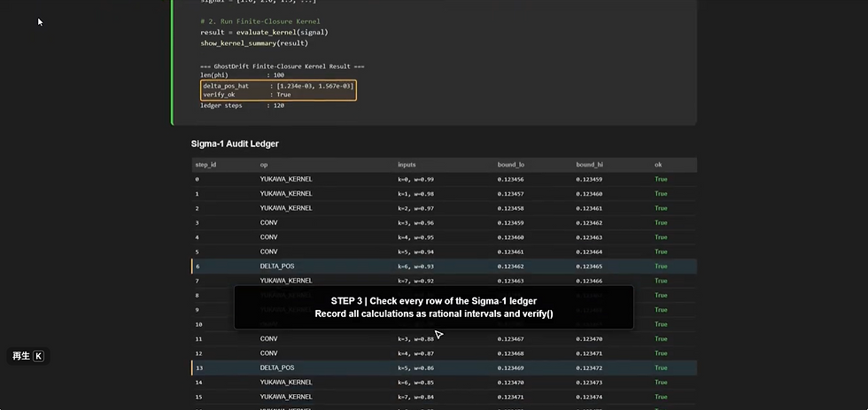Click inputs cell 'k=4, w=0.95'

tap(415, 236)
